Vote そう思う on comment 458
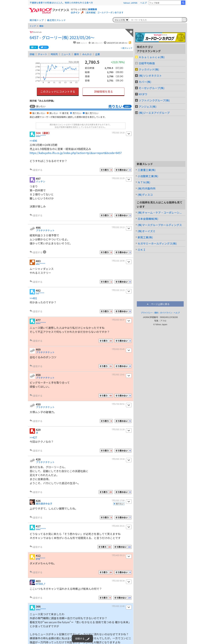Viewport: 215px width, 644px height. 106,396
